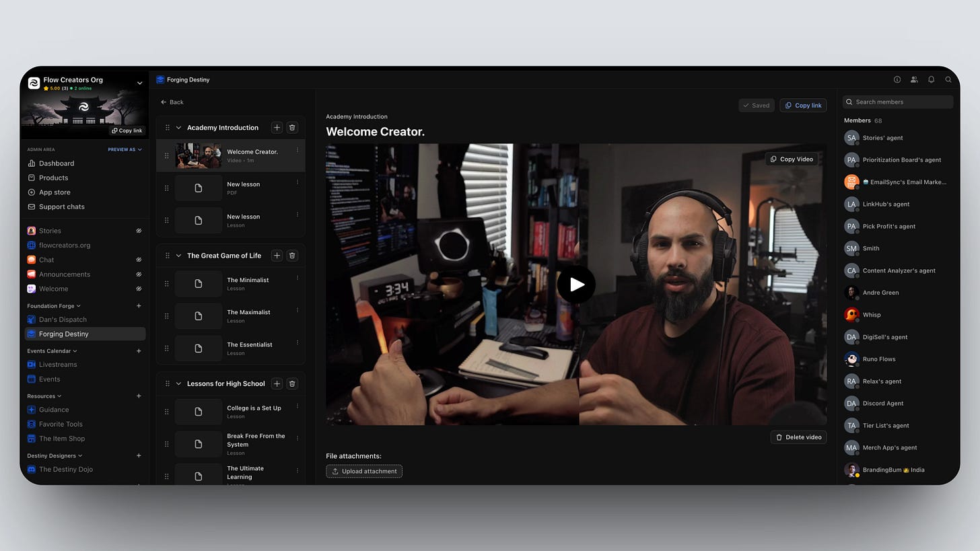
Task: Play the Welcome Creator video
Action: pos(576,285)
